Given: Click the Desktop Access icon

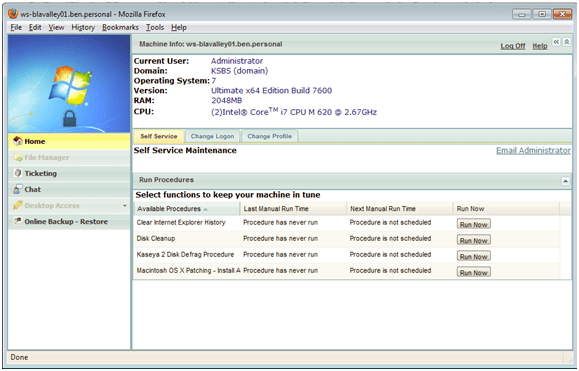Looking at the screenshot, I should (x=17, y=205).
